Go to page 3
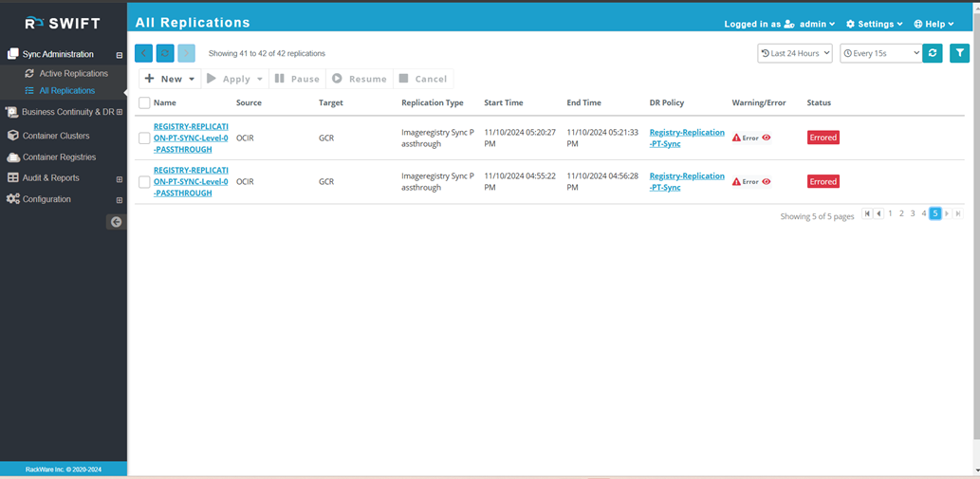Viewport: 980px width, 479px height. 913,213
